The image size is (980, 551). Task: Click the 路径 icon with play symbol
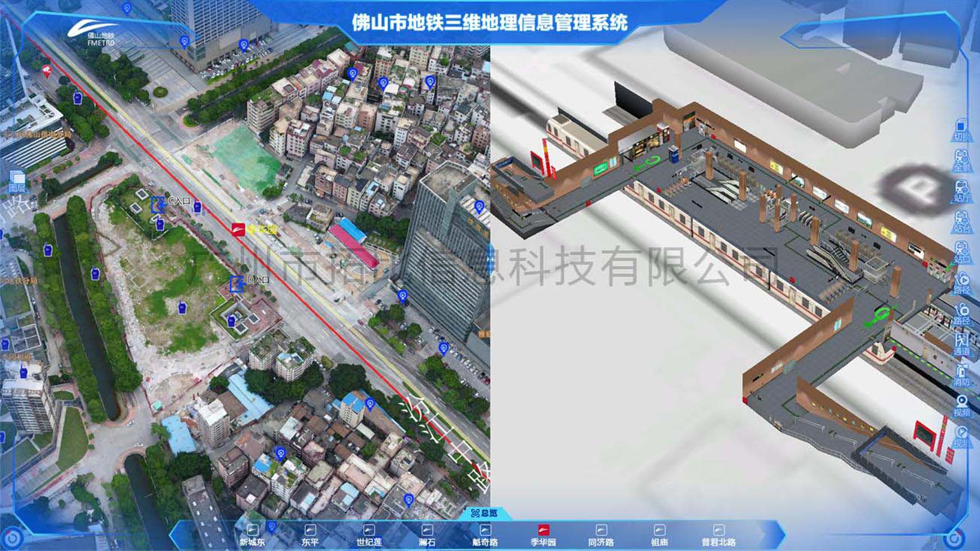click(x=961, y=283)
